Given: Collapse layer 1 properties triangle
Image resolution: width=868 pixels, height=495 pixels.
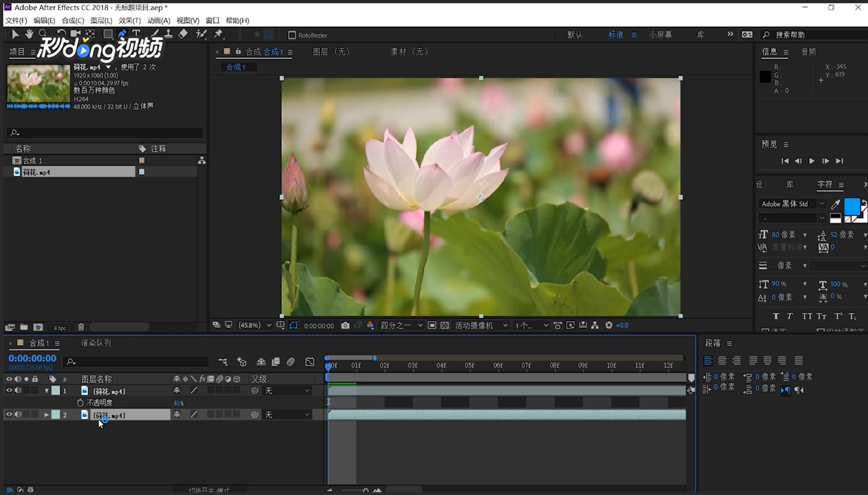Looking at the screenshot, I should (x=47, y=391).
